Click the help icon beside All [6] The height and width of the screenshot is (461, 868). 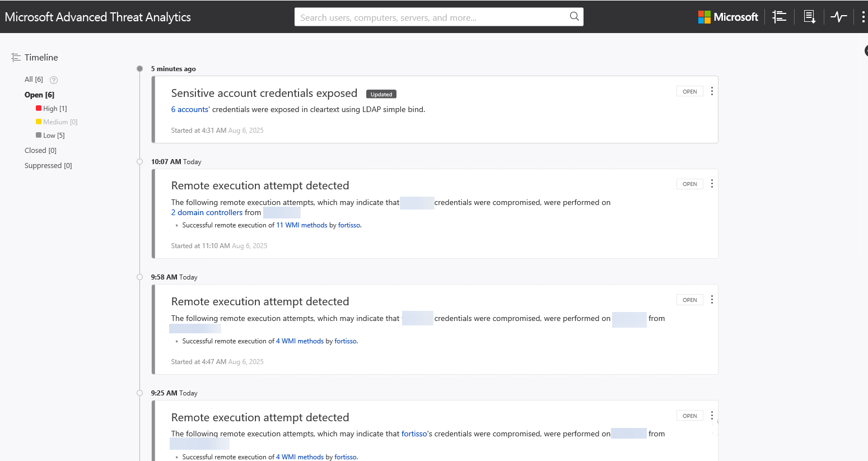(x=54, y=80)
